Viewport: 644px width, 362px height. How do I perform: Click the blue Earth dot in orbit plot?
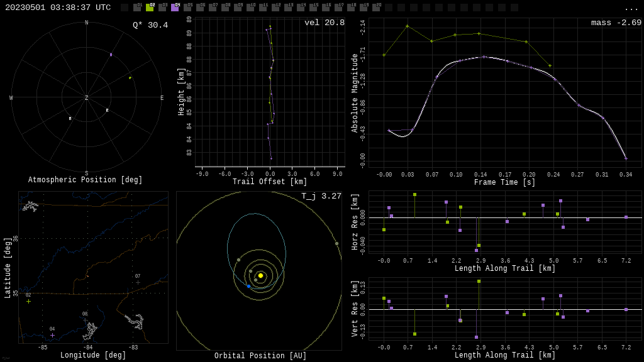249,287
